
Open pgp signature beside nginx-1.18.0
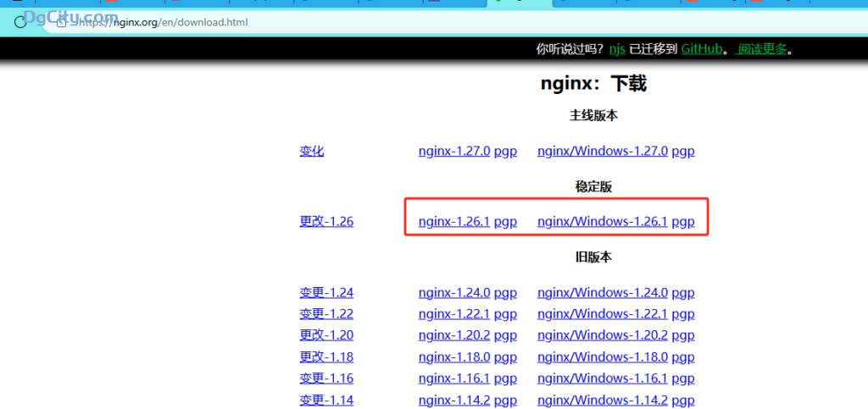click(505, 357)
